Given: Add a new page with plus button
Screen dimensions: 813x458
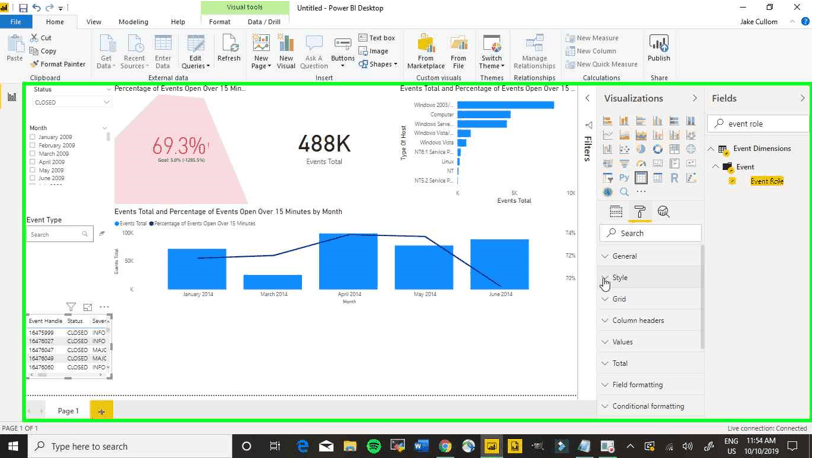Looking at the screenshot, I should click(x=101, y=411).
